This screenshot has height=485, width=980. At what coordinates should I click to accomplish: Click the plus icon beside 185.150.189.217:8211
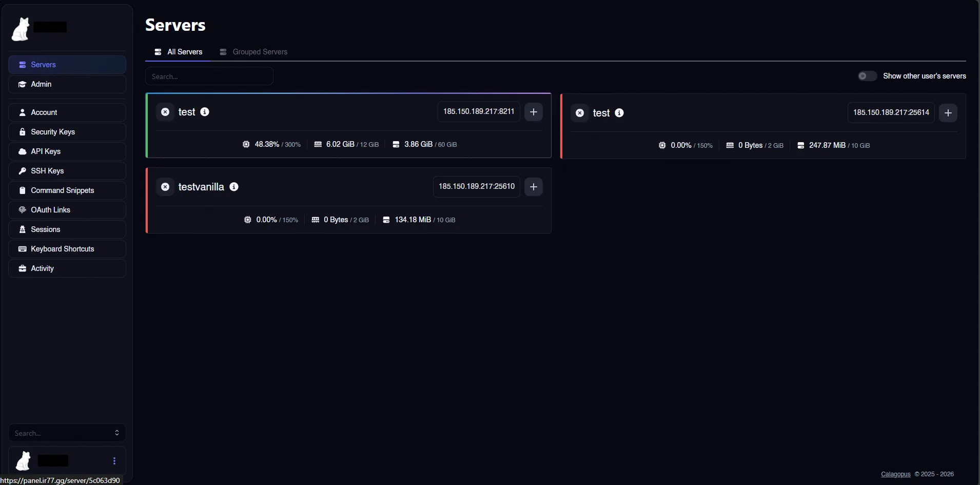533,112
